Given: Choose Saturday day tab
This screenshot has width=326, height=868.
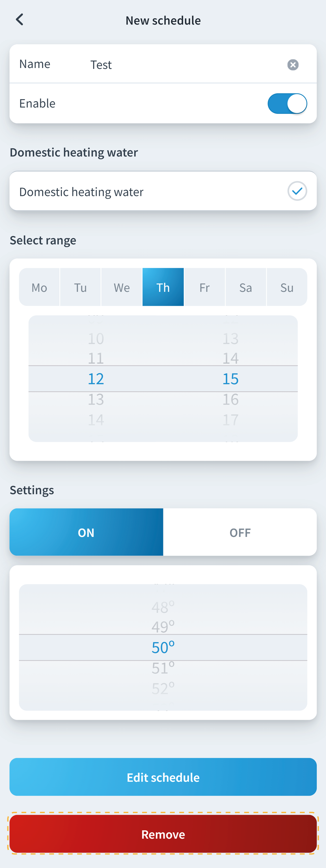Looking at the screenshot, I should click(x=246, y=287).
